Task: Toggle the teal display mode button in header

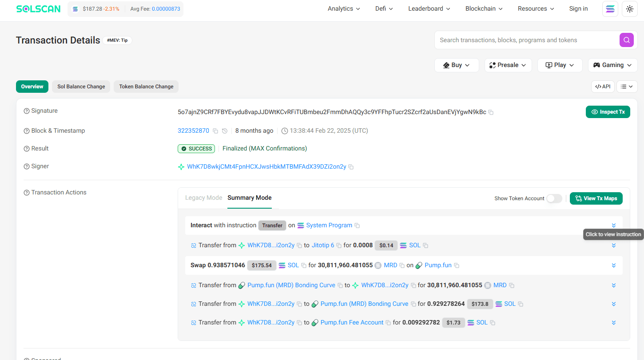Action: pyautogui.click(x=610, y=8)
